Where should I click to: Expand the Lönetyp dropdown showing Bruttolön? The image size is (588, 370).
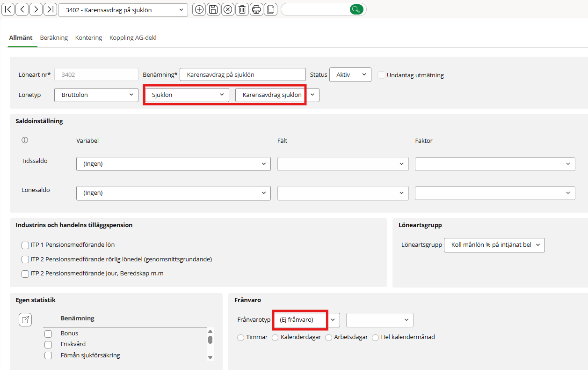96,95
